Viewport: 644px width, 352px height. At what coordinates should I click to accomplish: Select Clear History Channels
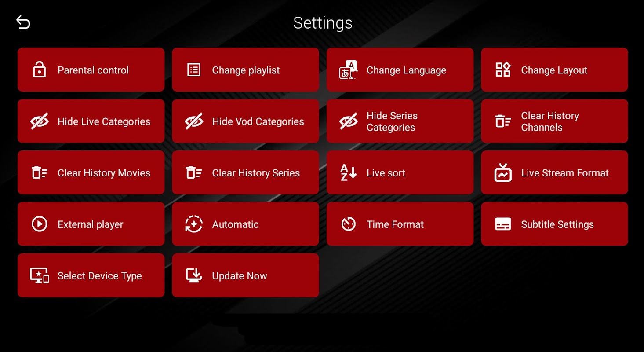click(554, 121)
